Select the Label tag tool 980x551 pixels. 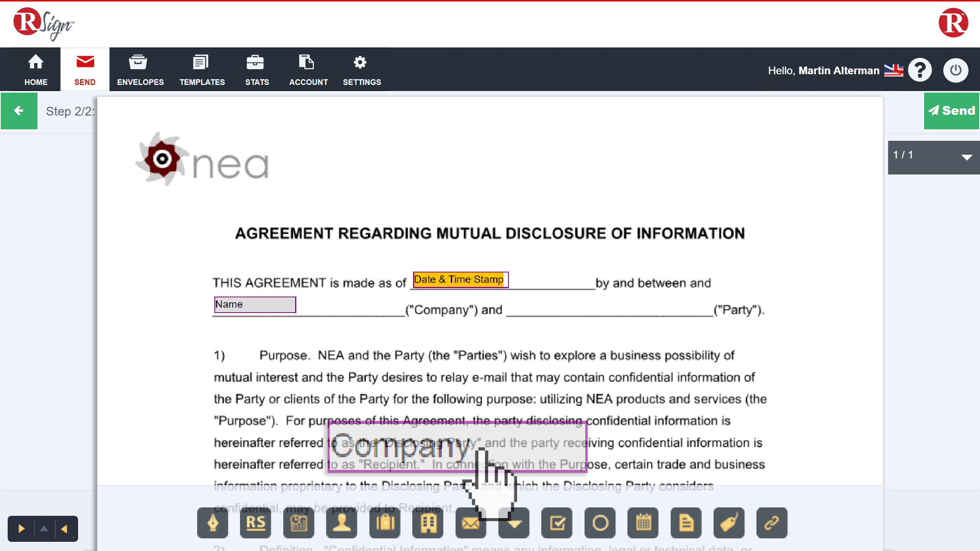coord(729,523)
